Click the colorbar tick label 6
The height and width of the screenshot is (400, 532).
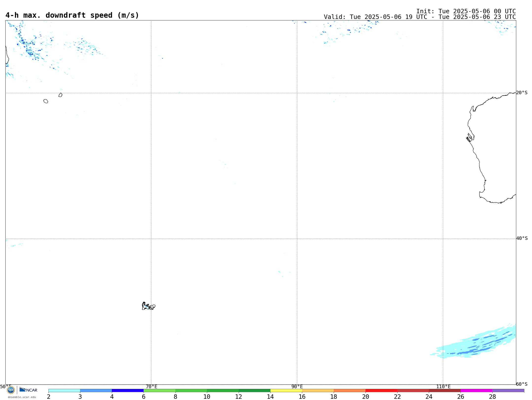pyautogui.click(x=144, y=397)
